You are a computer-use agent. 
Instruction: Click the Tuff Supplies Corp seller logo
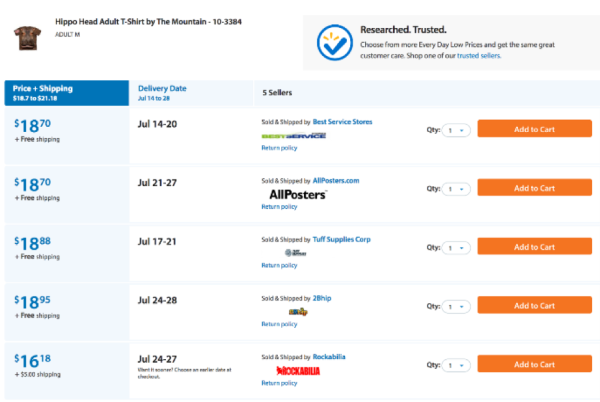click(x=295, y=253)
